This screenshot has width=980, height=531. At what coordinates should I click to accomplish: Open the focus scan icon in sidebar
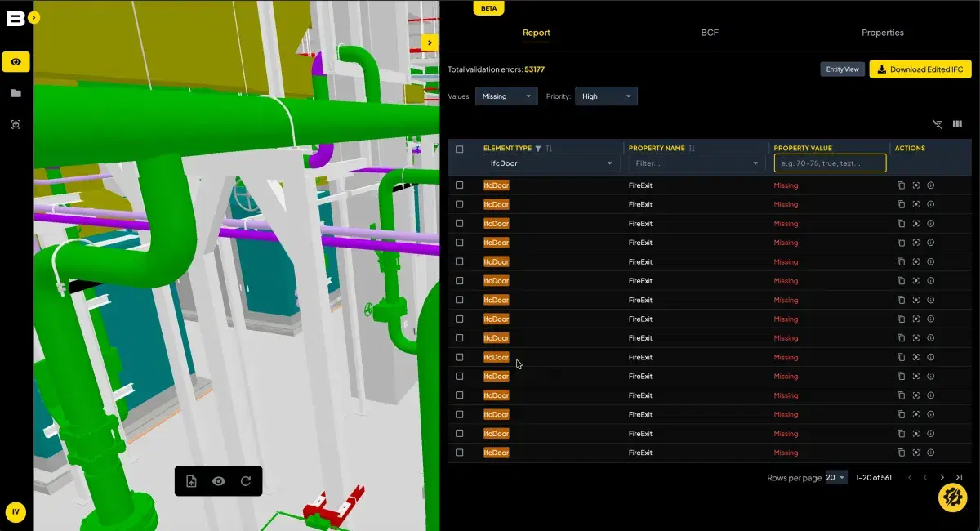[16, 125]
